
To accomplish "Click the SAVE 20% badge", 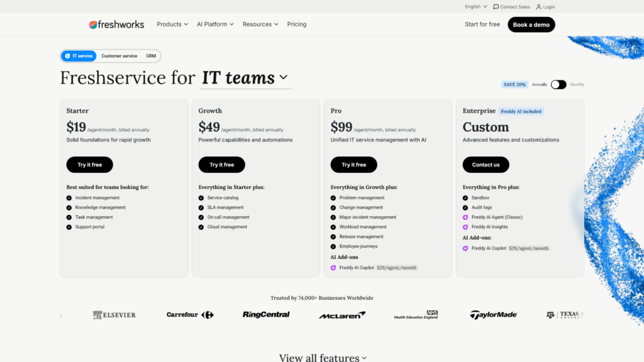I will point(514,85).
